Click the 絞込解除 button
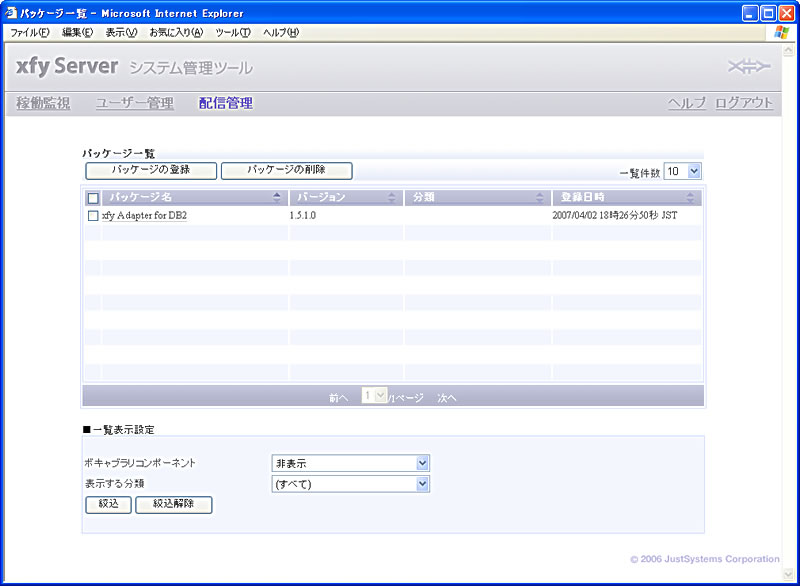This screenshot has width=800, height=586. 174,505
